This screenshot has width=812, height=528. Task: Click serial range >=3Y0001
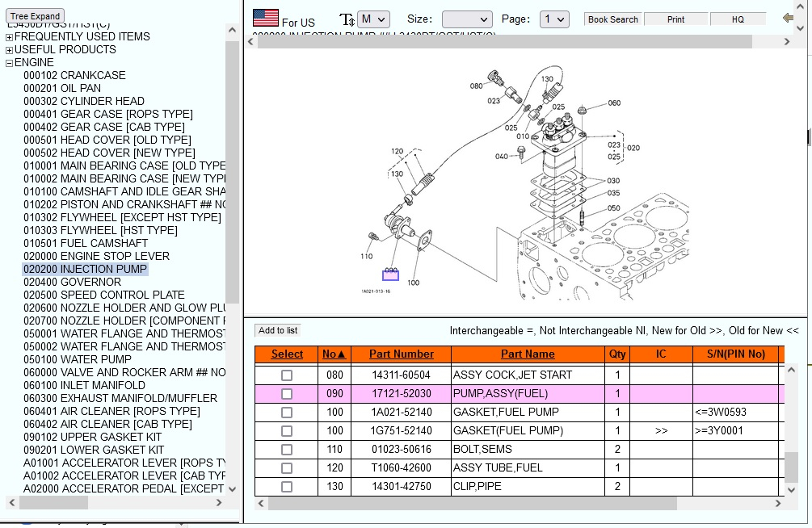click(719, 431)
